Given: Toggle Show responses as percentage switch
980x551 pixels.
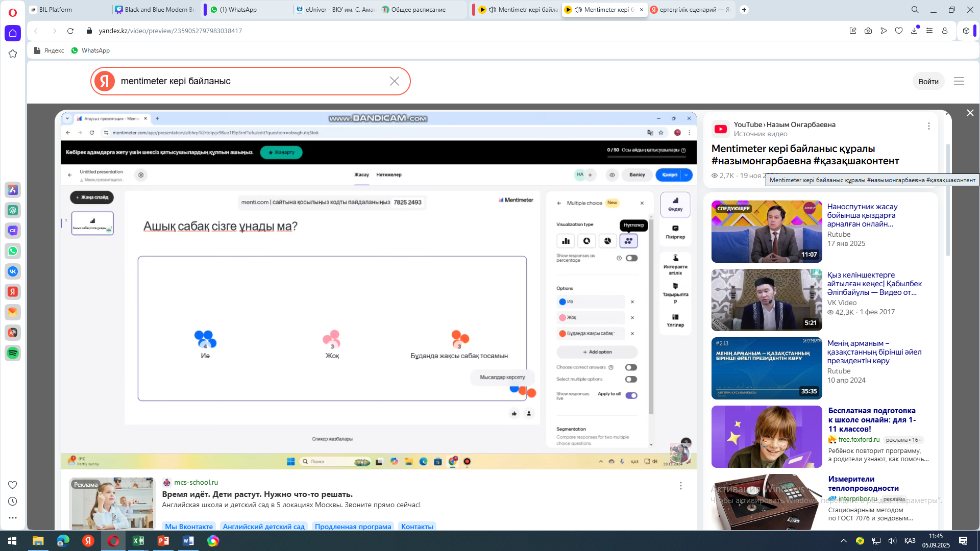Looking at the screenshot, I should click(x=631, y=258).
